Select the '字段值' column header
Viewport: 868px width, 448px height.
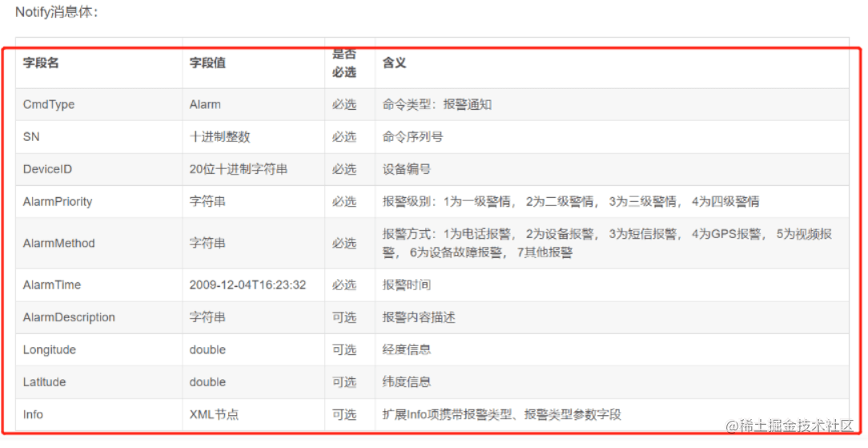tap(207, 63)
